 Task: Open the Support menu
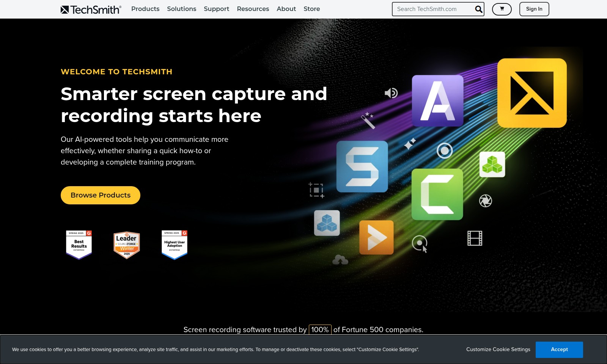click(217, 9)
